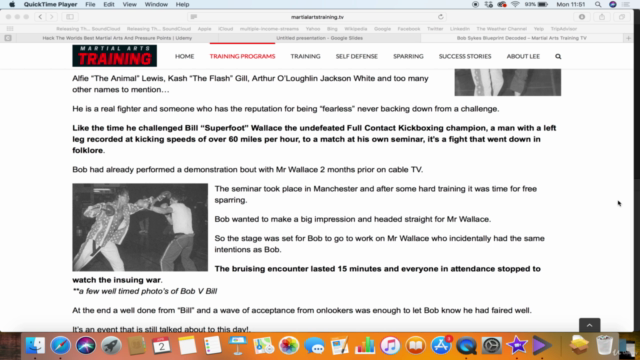Open Notification Center icon in menu bar
The image size is (640, 360).
[626, 4]
